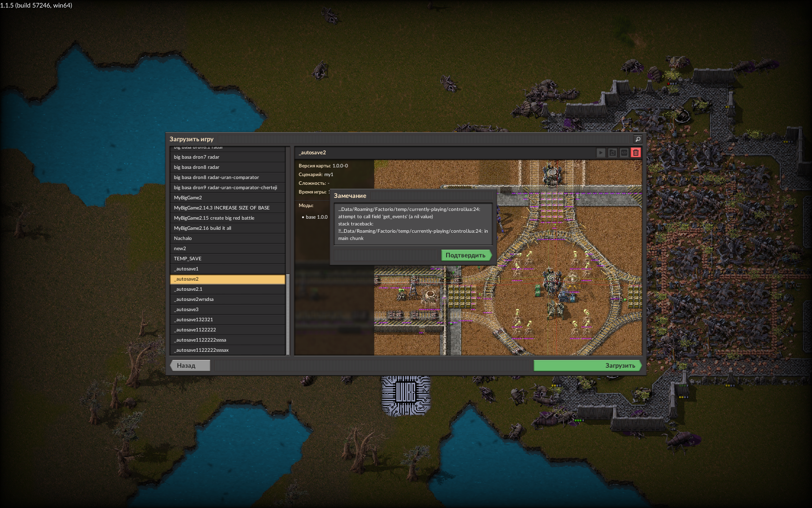Click the 'Замечание' dialog title
This screenshot has height=508, width=812.
(350, 196)
